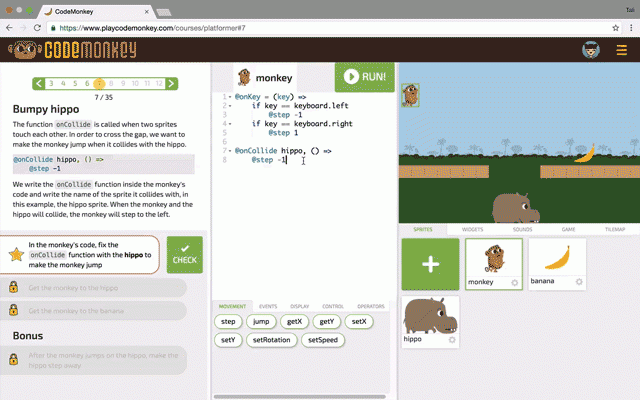Click the hippo in the game preview
This screenshot has height=400, width=640.
click(x=515, y=208)
